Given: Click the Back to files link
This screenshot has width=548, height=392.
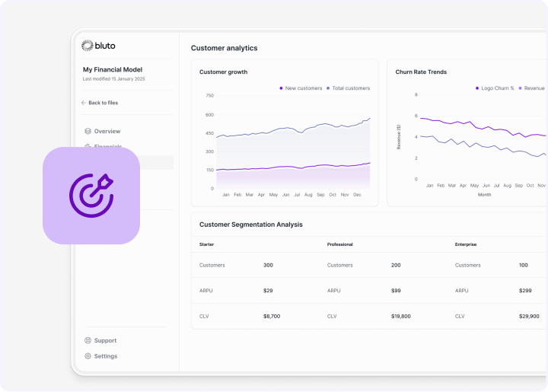Looking at the screenshot, I should pos(103,103).
